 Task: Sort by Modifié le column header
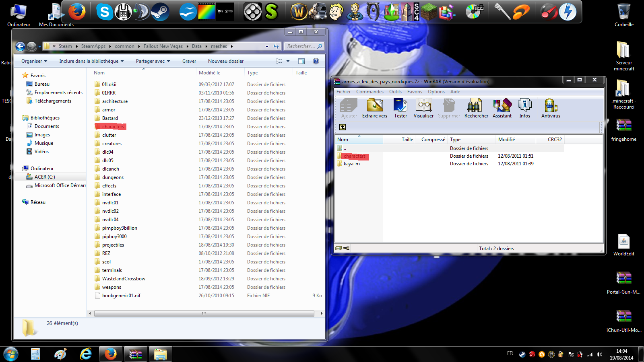pyautogui.click(x=220, y=73)
